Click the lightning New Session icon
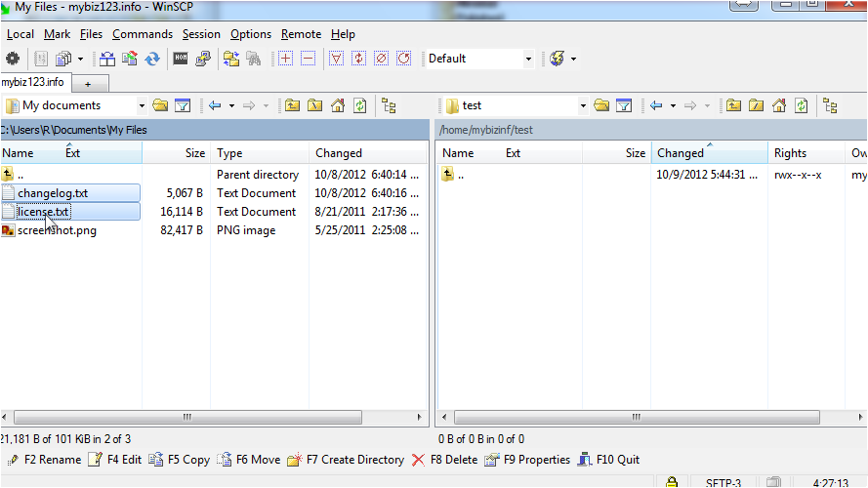 point(558,59)
